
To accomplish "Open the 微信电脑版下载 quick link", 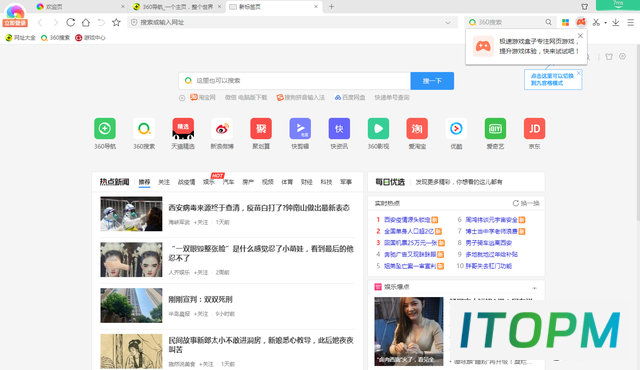I will [246, 97].
